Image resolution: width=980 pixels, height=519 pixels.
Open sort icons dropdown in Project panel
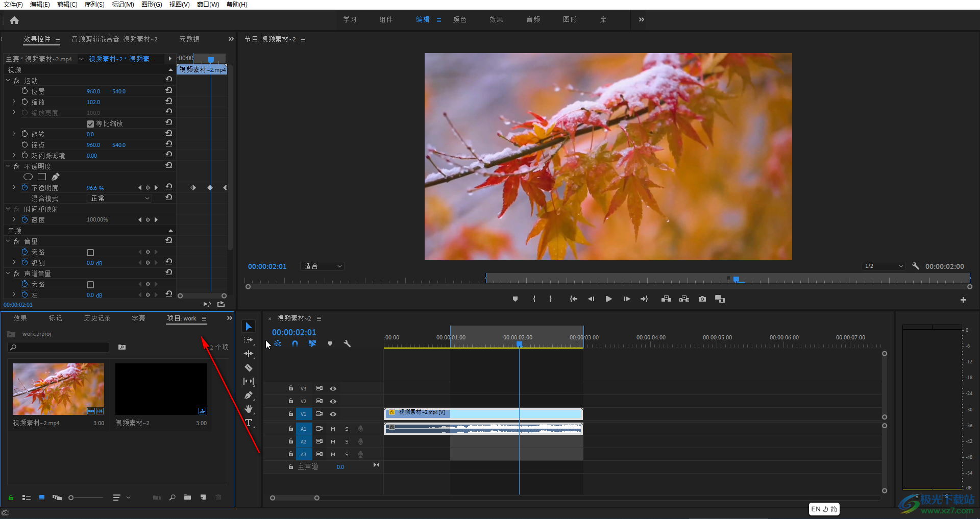coord(121,498)
